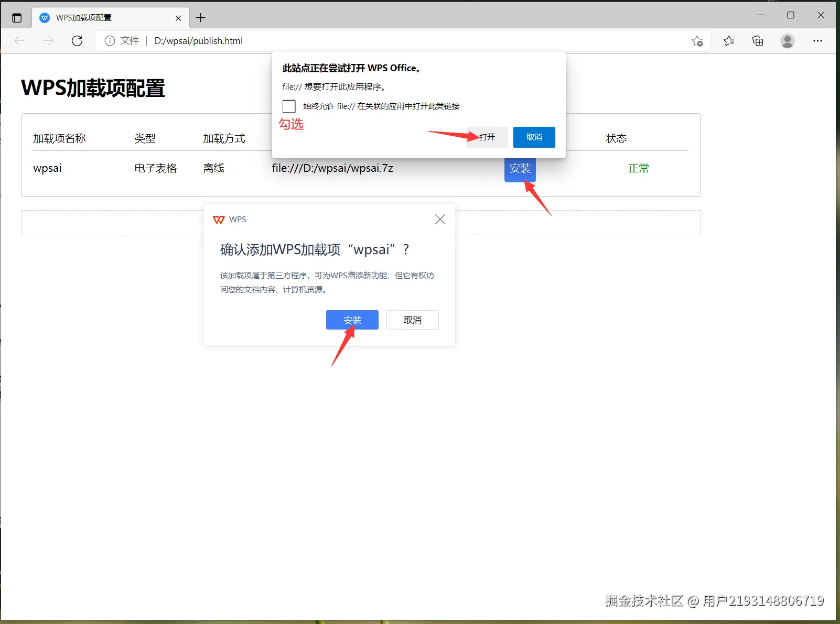Click the 类型 column header
The width and height of the screenshot is (840, 624).
pyautogui.click(x=145, y=138)
